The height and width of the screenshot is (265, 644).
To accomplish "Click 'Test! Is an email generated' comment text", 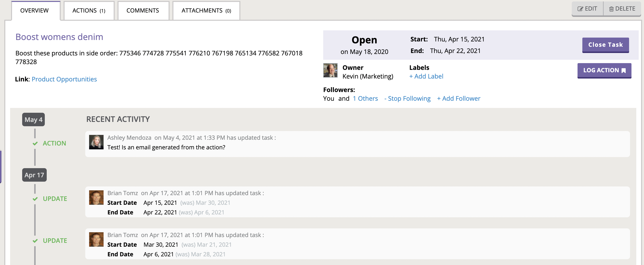I will pos(166,147).
